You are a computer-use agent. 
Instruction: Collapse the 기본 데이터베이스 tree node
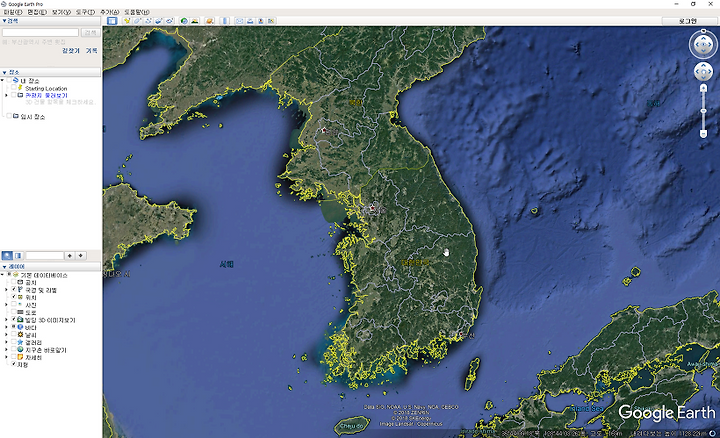point(2,275)
